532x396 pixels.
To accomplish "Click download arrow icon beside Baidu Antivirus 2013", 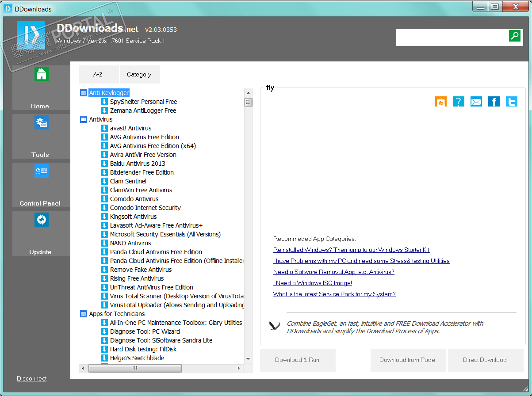I will [x=104, y=164].
